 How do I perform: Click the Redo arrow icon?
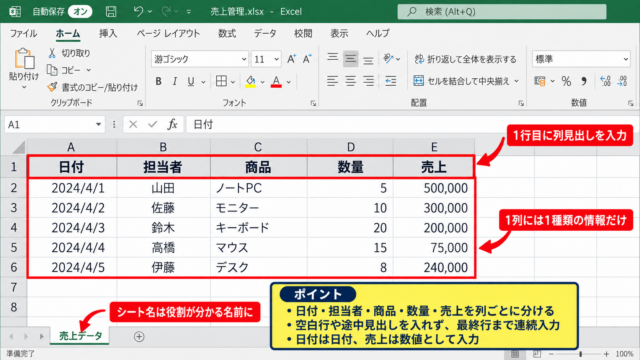[x=166, y=11]
